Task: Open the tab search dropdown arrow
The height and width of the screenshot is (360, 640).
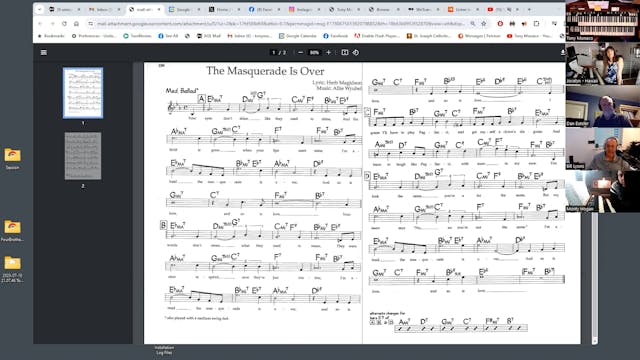Action: click(40, 9)
